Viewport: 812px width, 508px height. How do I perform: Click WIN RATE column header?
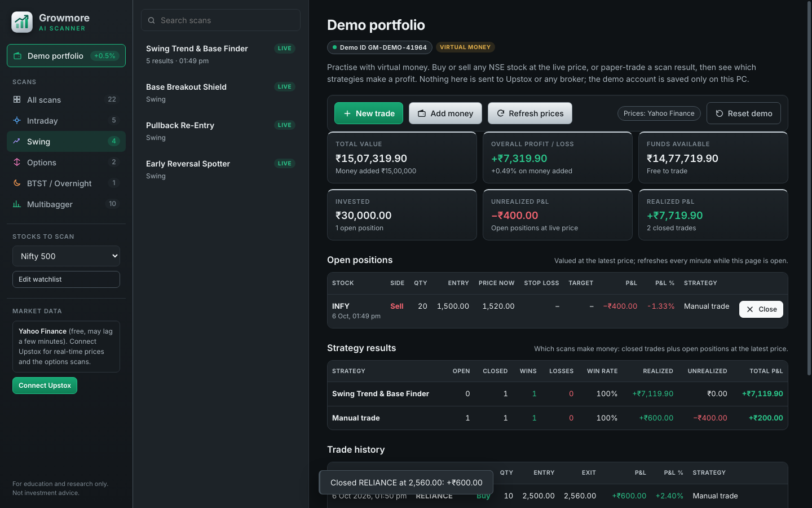click(x=602, y=371)
